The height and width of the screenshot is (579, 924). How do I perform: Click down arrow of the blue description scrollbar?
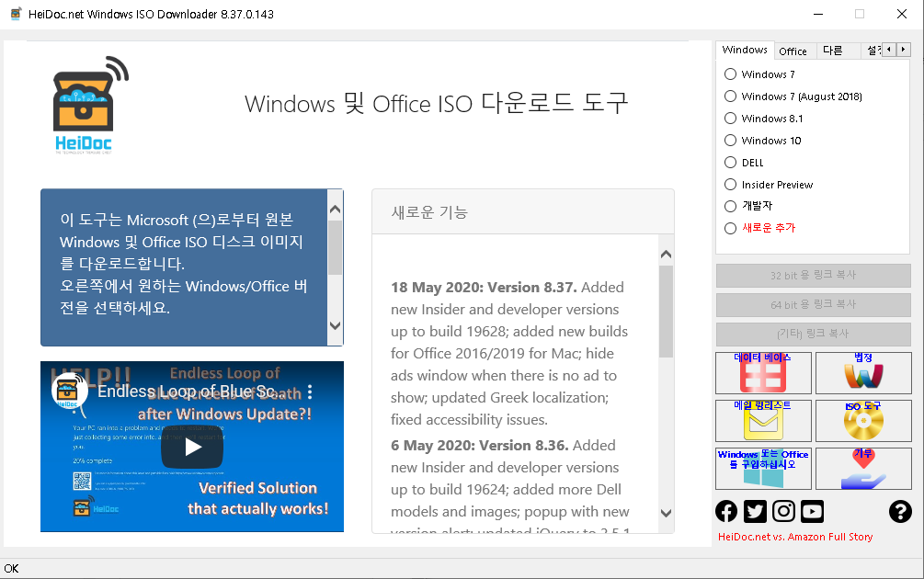click(336, 325)
